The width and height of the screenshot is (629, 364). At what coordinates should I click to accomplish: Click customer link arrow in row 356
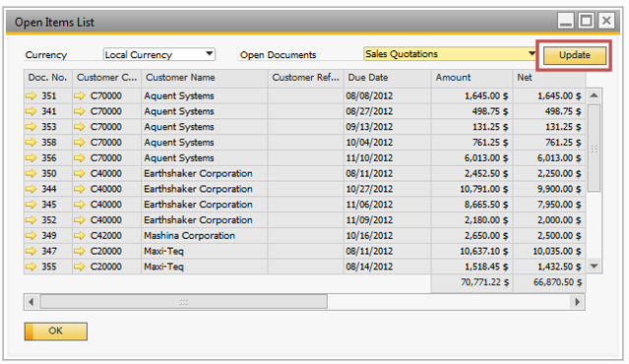(80, 158)
